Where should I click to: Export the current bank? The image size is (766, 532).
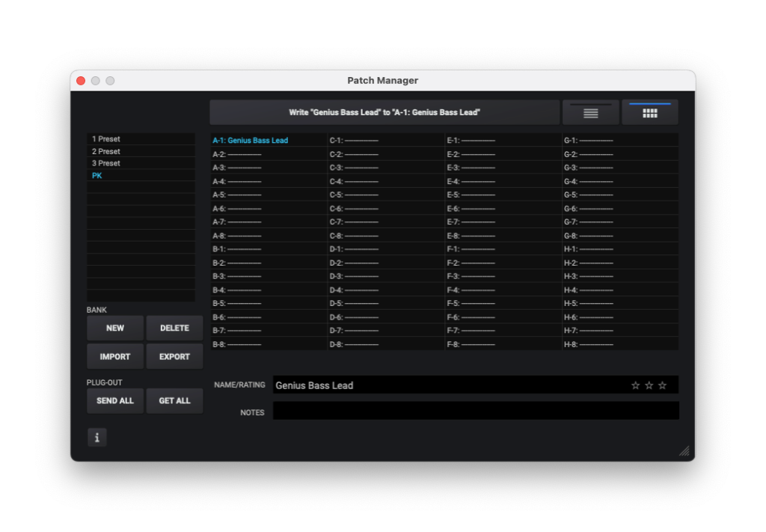174,357
